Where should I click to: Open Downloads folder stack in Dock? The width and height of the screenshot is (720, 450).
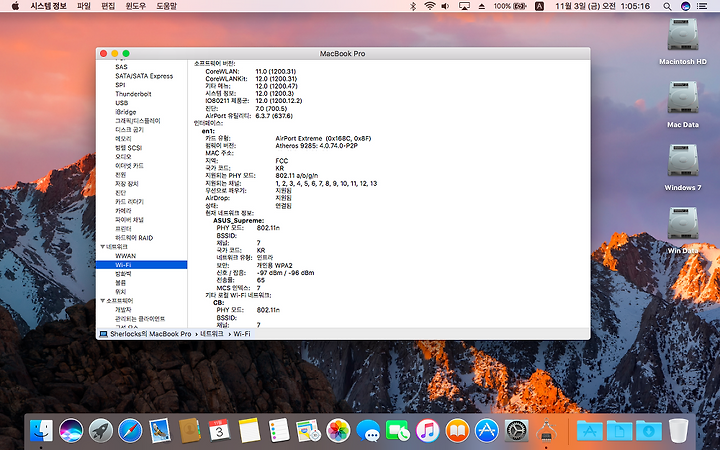pos(649,431)
